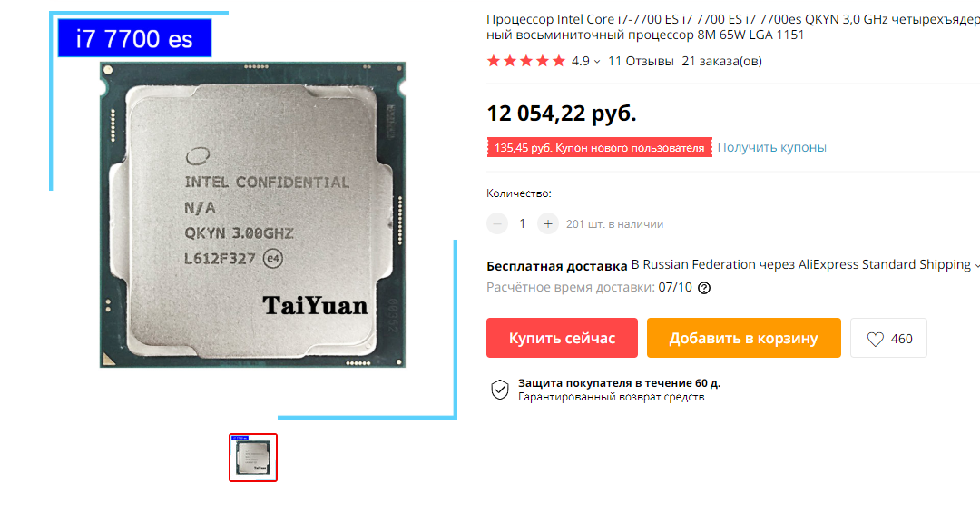The image size is (980, 514).
Task: Open the 11 Отзывы reviews link
Action: [641, 61]
